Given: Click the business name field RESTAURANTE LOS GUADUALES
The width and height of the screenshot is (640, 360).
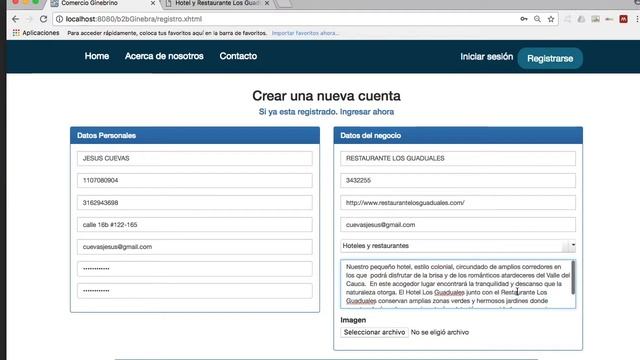Looking at the screenshot, I should click(458, 158).
